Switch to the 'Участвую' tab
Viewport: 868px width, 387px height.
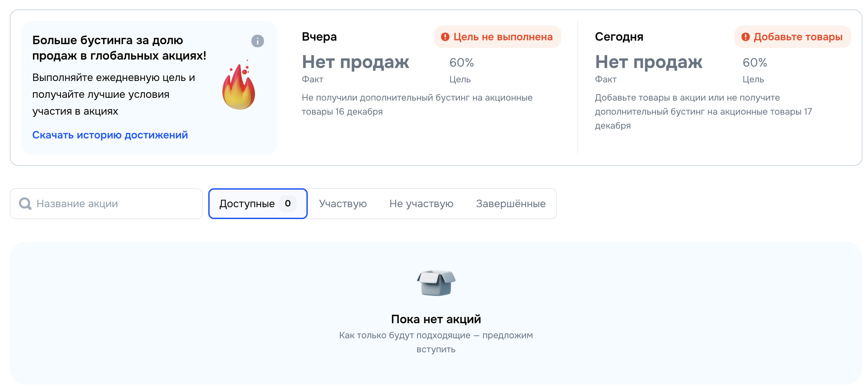pyautogui.click(x=343, y=204)
